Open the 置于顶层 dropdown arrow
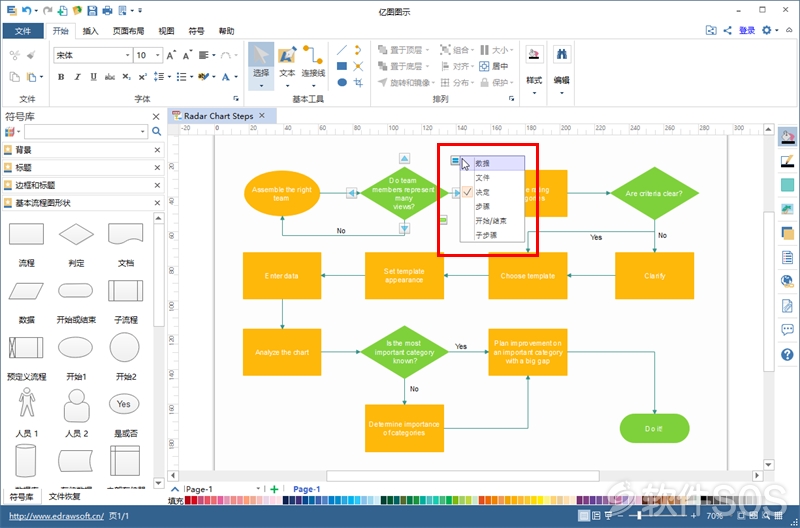The image size is (800, 528). pos(427,50)
